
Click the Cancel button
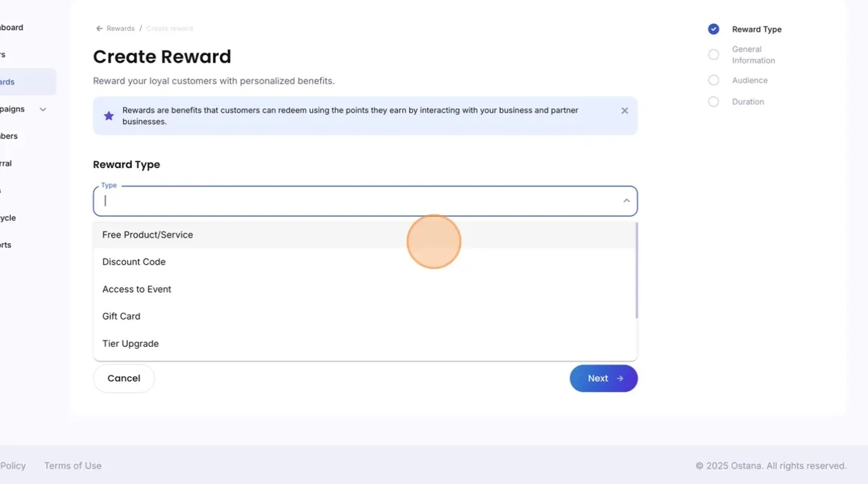[x=124, y=379]
